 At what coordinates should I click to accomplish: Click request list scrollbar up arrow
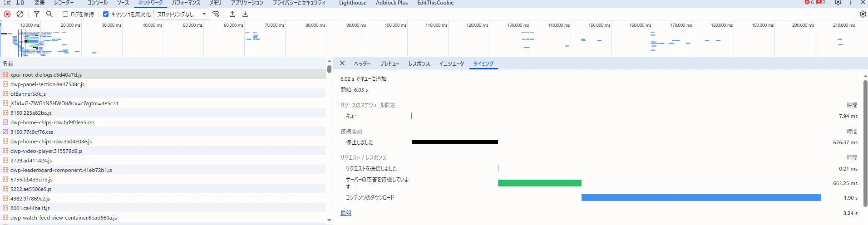[329, 61]
